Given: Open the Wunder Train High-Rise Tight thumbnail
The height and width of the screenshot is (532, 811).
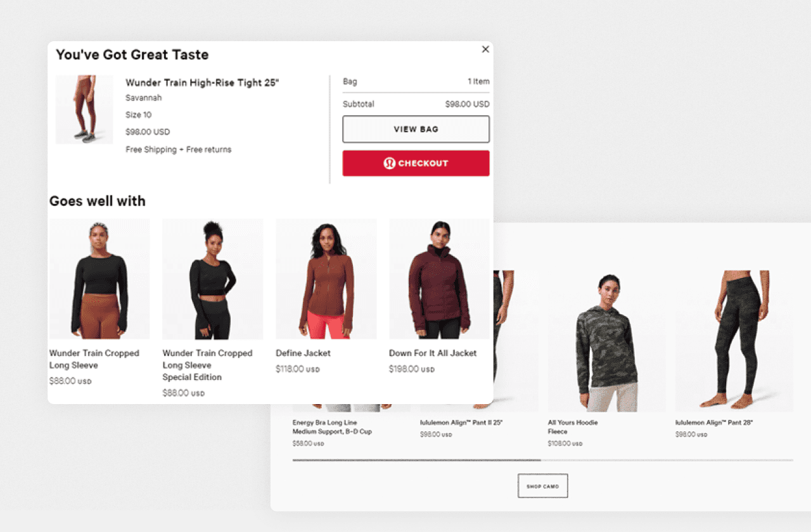Looking at the screenshot, I should point(84,110).
